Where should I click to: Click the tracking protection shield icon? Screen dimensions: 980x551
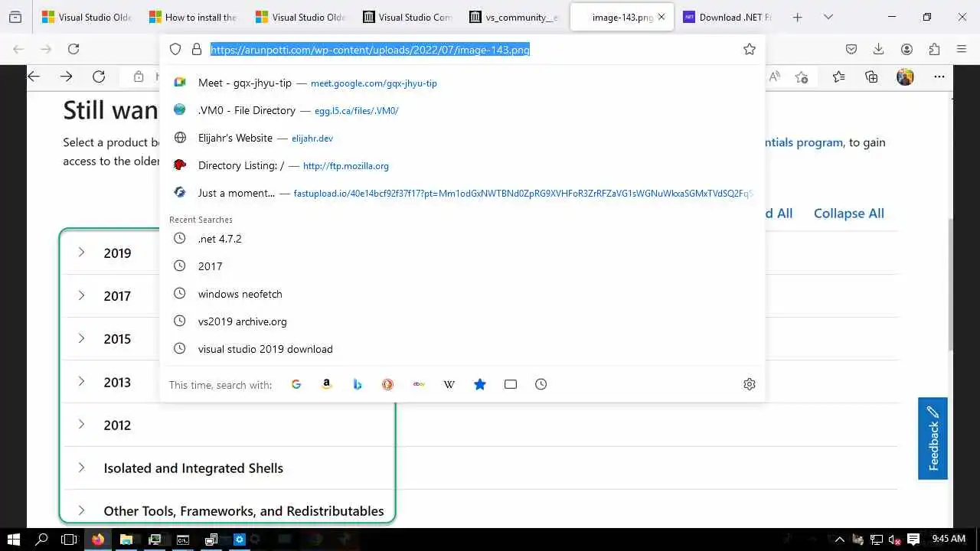coord(175,49)
